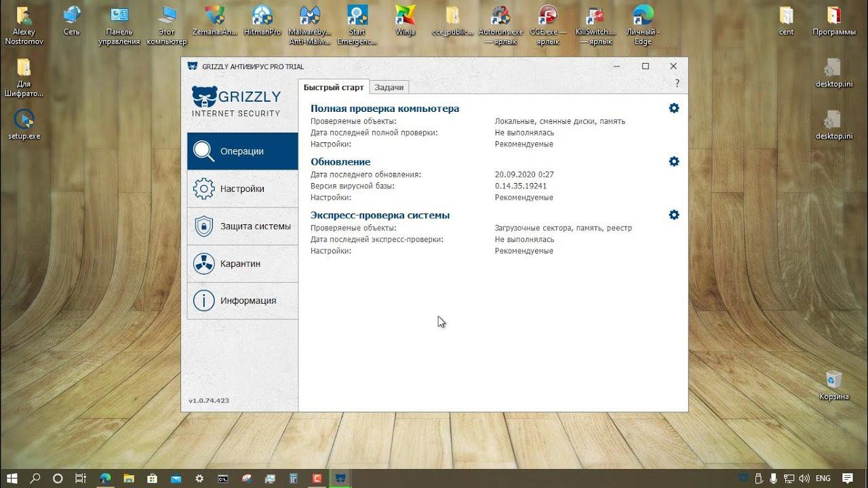Image resolution: width=868 pixels, height=488 pixels.
Task: Click the microphone tray icon
Action: pyautogui.click(x=774, y=478)
